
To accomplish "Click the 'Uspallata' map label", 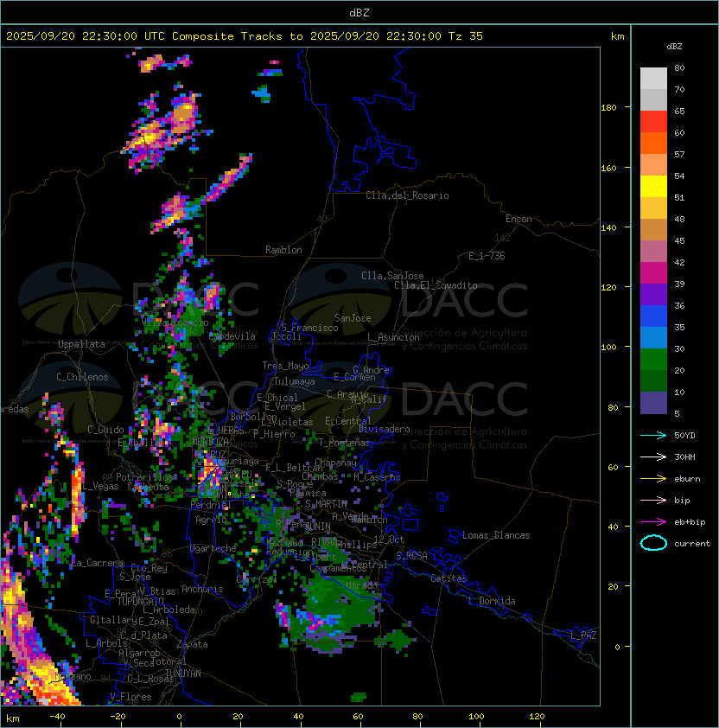I will [81, 344].
